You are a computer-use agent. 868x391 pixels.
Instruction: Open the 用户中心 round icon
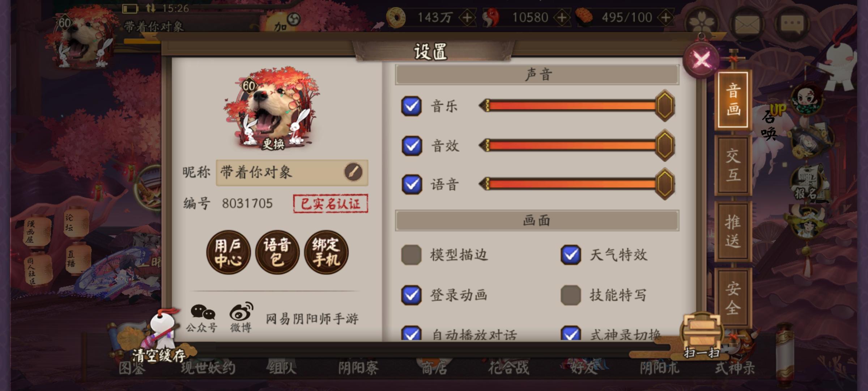(x=228, y=252)
